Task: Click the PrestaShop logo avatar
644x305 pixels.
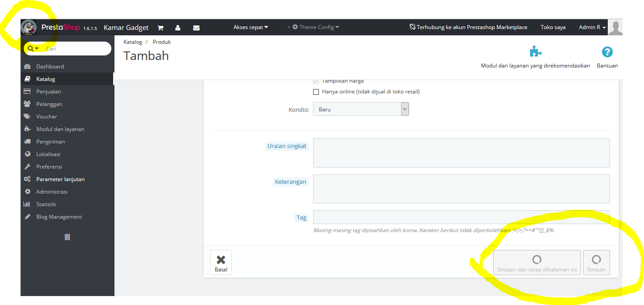Action: pyautogui.click(x=29, y=27)
